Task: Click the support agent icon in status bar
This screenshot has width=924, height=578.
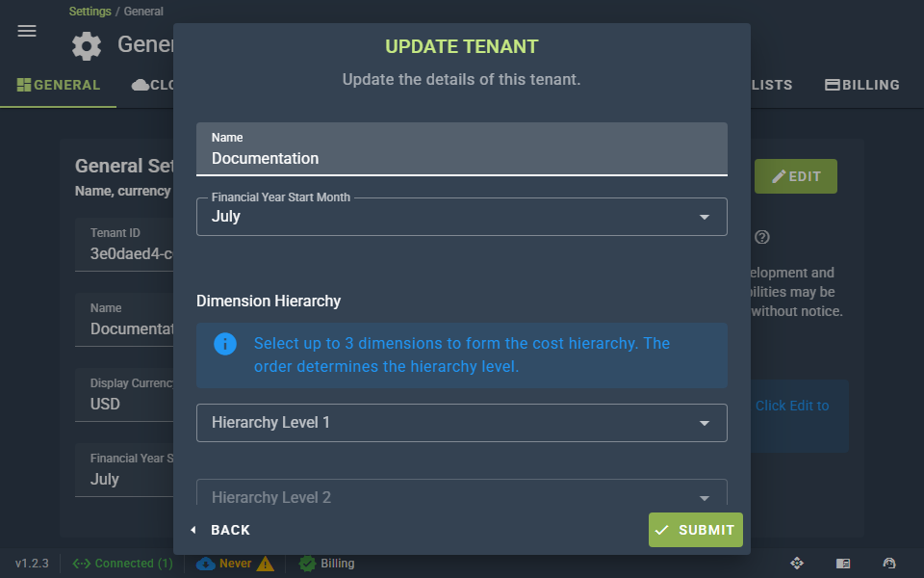Action: point(889,564)
